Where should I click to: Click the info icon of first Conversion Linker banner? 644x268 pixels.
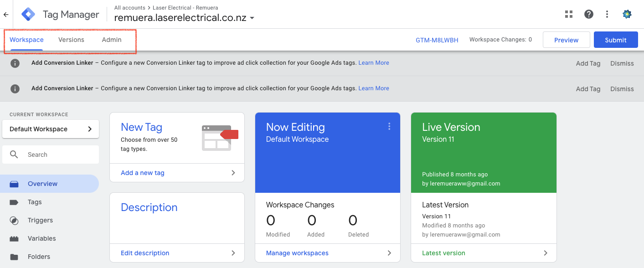(x=15, y=63)
